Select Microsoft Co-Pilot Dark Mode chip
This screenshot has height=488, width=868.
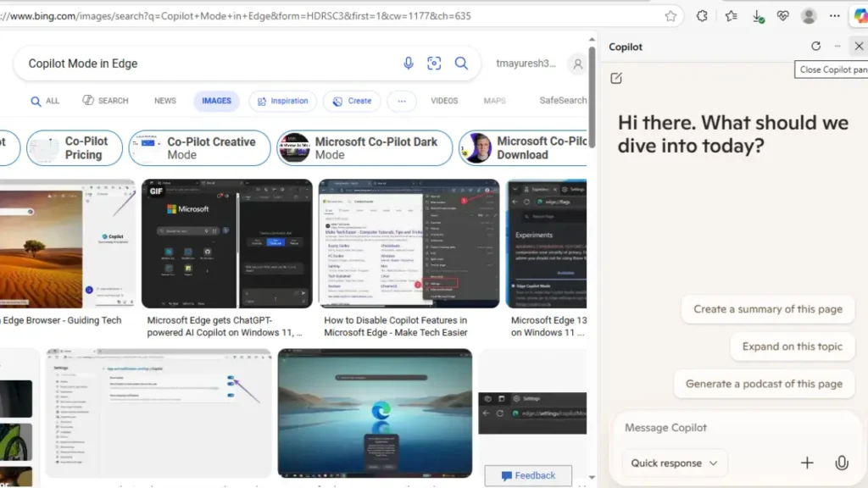[364, 147]
